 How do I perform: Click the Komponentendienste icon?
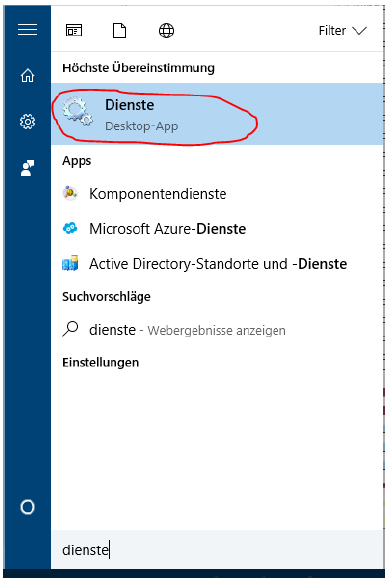(70, 193)
